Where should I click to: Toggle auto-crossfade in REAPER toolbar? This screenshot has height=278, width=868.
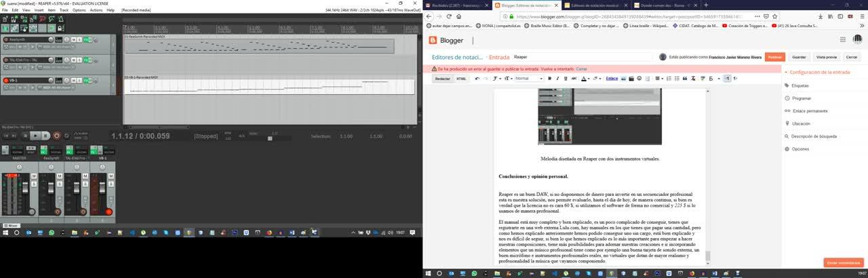[x=5, y=28]
